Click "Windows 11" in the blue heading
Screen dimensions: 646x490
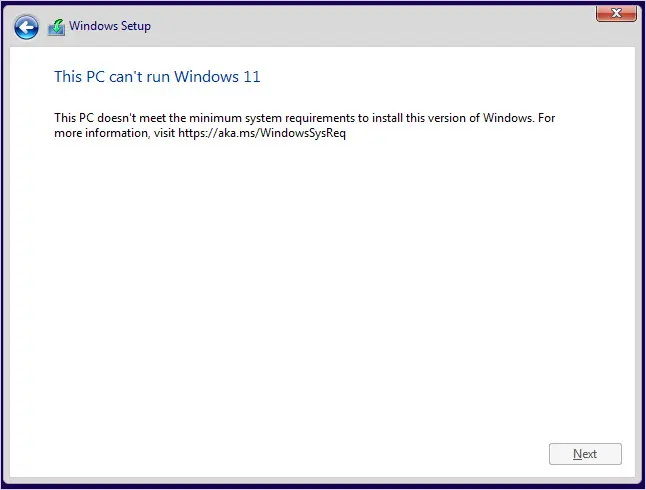coord(217,77)
